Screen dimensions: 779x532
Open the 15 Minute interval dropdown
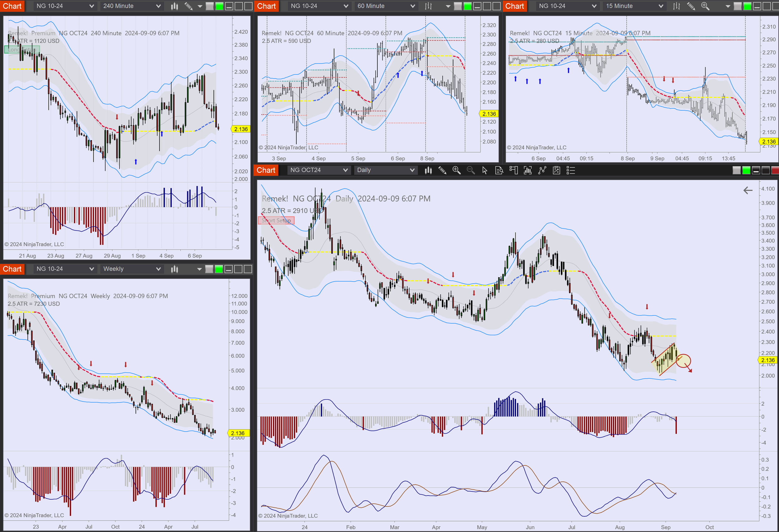tap(634, 6)
